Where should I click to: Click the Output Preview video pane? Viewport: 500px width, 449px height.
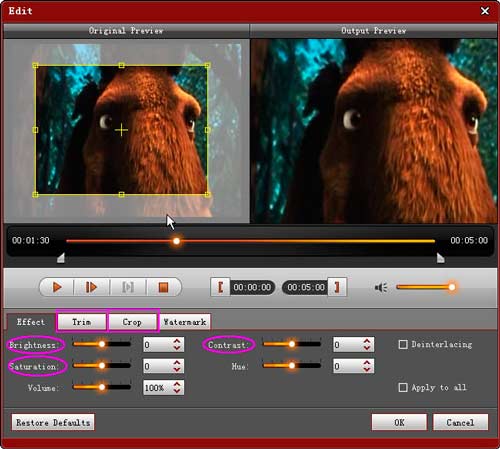click(374, 131)
